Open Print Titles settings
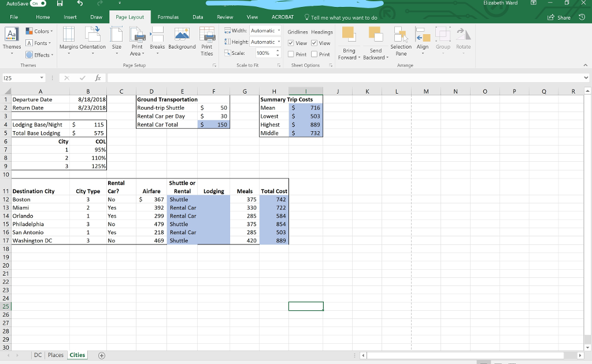This screenshot has width=592, height=364. (x=207, y=42)
